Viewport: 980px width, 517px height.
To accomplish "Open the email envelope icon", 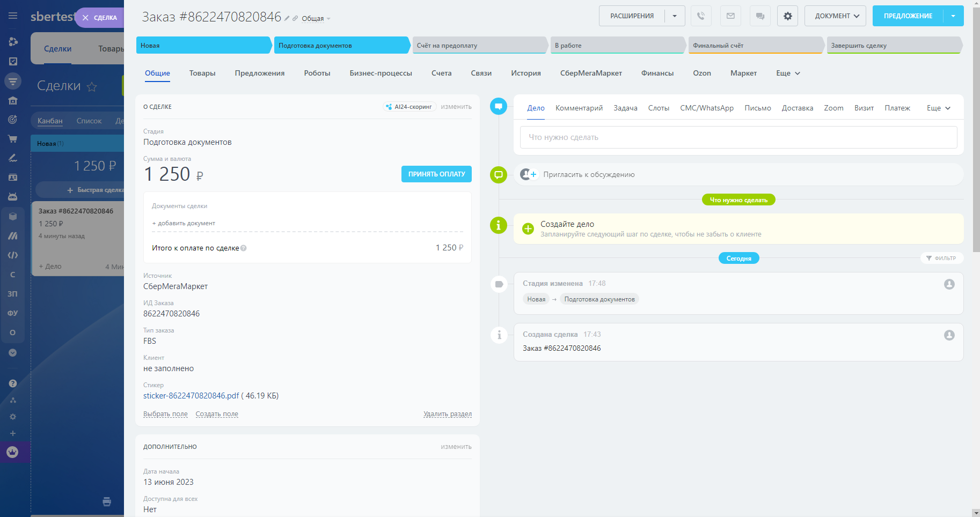I will tap(730, 16).
